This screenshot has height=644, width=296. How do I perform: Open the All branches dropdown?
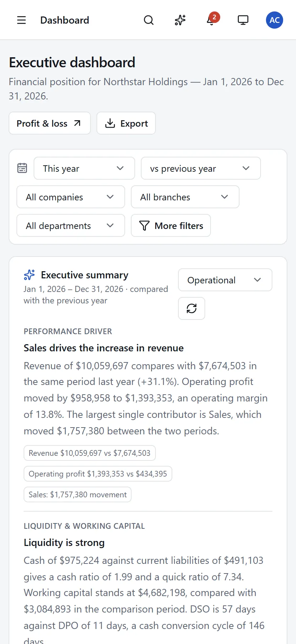[185, 197]
